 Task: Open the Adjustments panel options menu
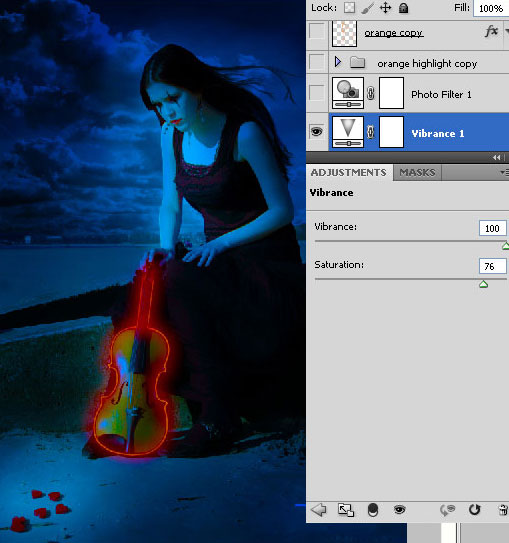click(504, 172)
